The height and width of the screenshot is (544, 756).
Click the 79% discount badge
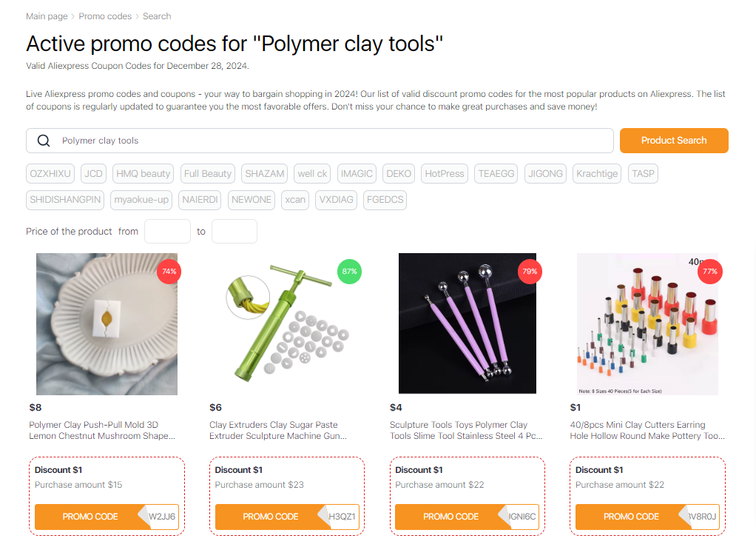(x=530, y=272)
